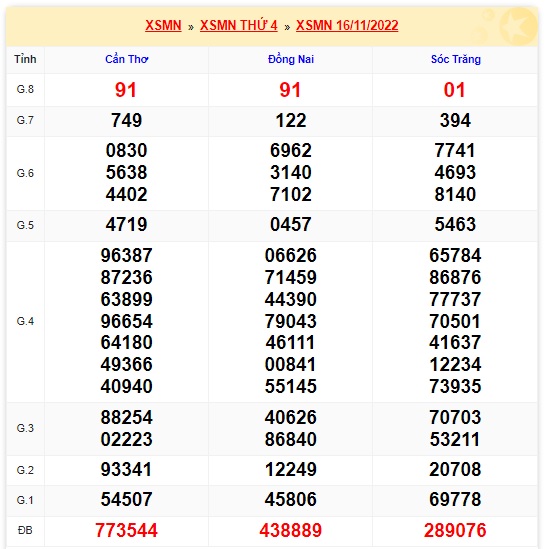Click G.1 number 69778

tap(455, 499)
